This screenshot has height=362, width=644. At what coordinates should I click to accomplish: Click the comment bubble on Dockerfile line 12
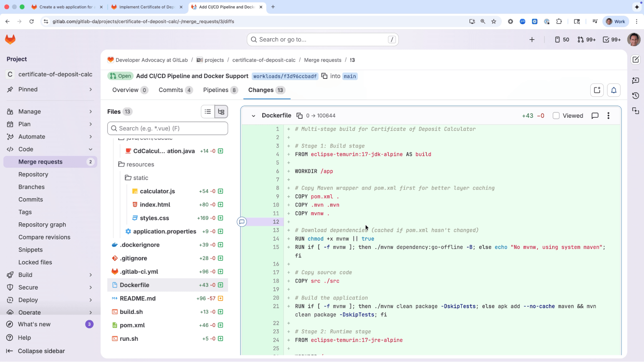click(242, 222)
